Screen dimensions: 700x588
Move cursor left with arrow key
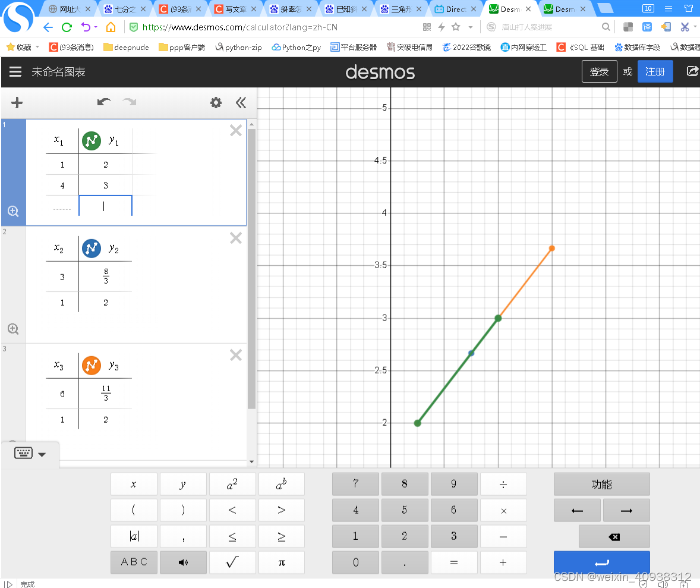point(577,510)
